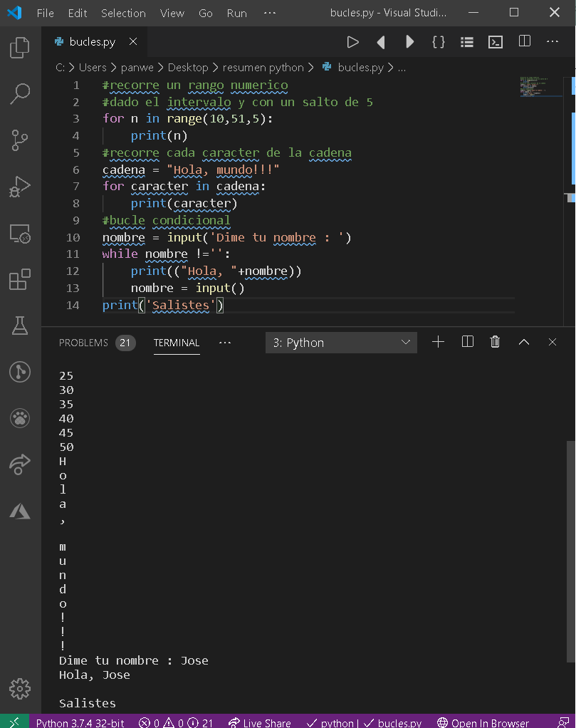Switch to the TERMINAL tab
This screenshot has width=576, height=728.
pos(177,343)
